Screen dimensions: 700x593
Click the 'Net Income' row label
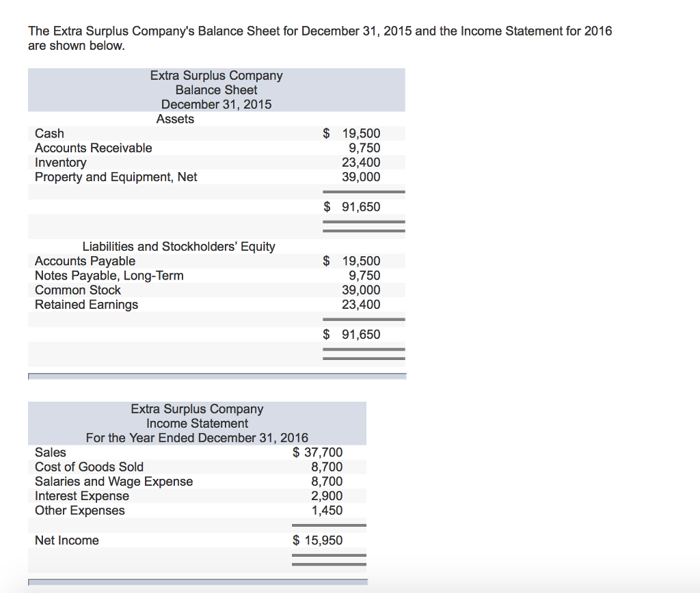point(67,540)
